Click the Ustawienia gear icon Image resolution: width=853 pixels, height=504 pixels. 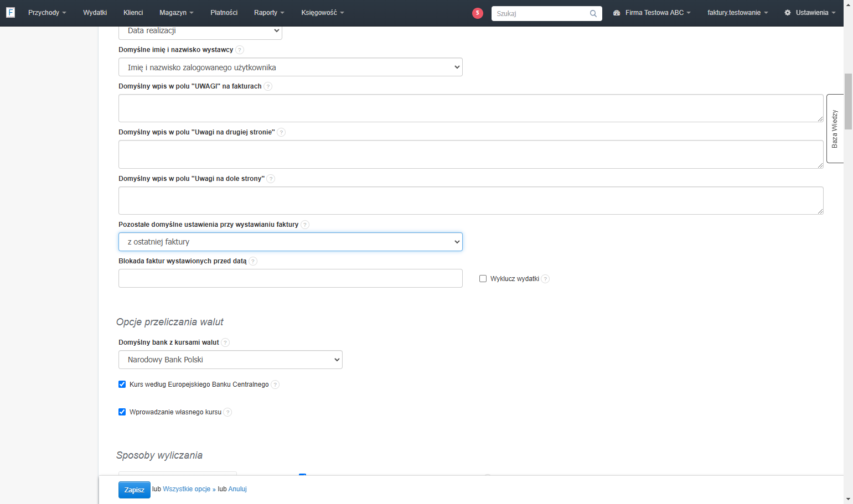coord(788,13)
